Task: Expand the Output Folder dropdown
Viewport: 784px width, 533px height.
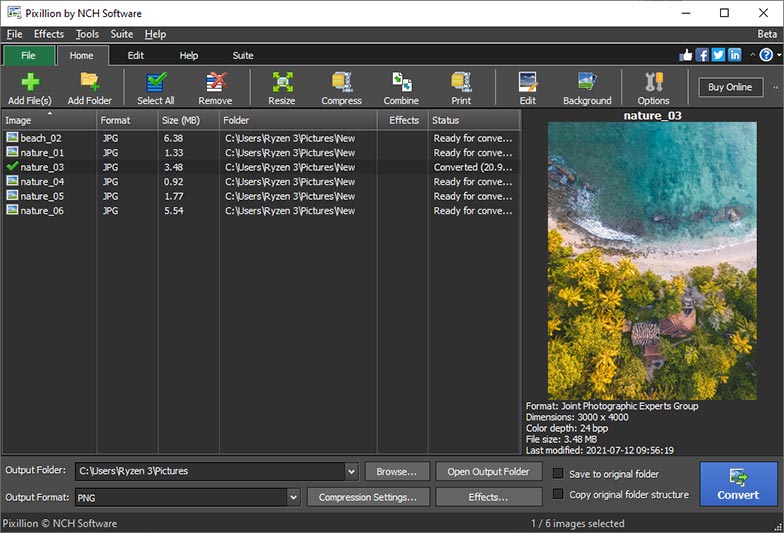Action: click(x=351, y=471)
